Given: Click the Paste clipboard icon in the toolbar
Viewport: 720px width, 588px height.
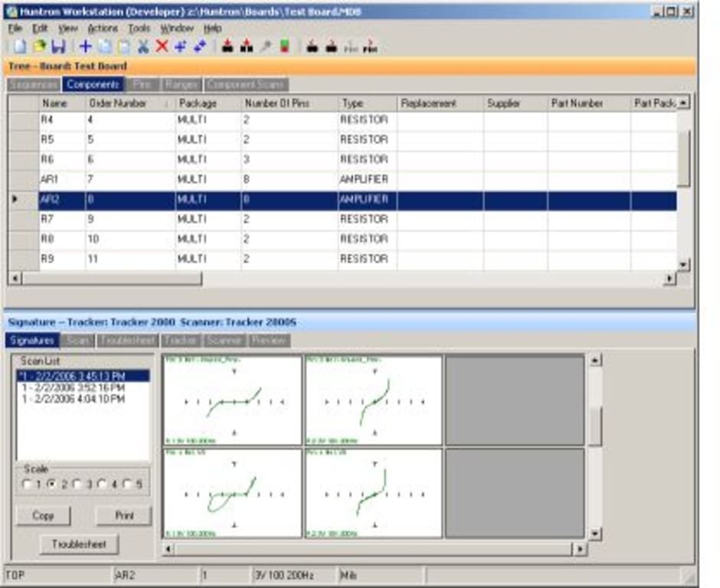Looking at the screenshot, I should click(124, 47).
